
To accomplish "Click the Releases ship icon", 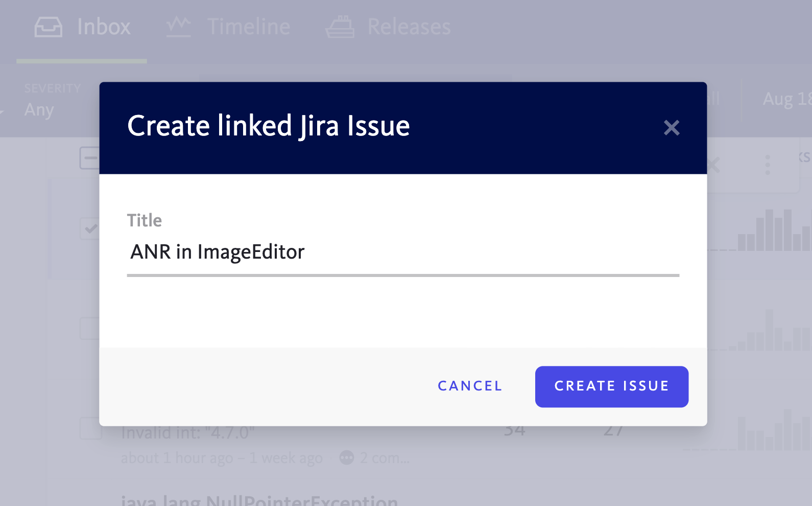I will click(x=340, y=27).
